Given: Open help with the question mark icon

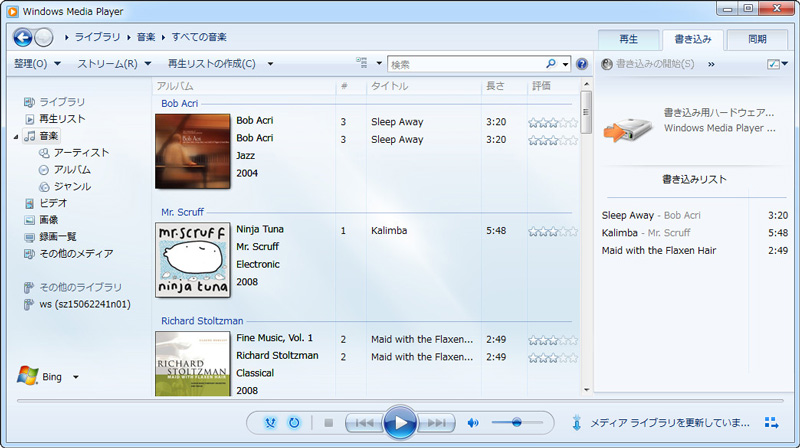Looking at the screenshot, I should 582,64.
